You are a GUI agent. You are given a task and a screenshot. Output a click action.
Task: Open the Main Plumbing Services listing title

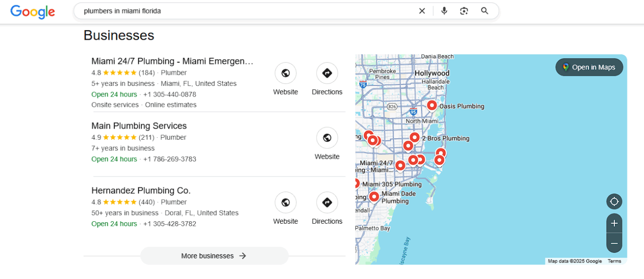(139, 126)
